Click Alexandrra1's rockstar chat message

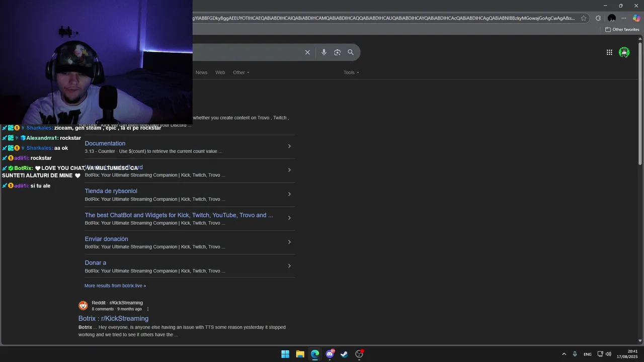(42, 138)
